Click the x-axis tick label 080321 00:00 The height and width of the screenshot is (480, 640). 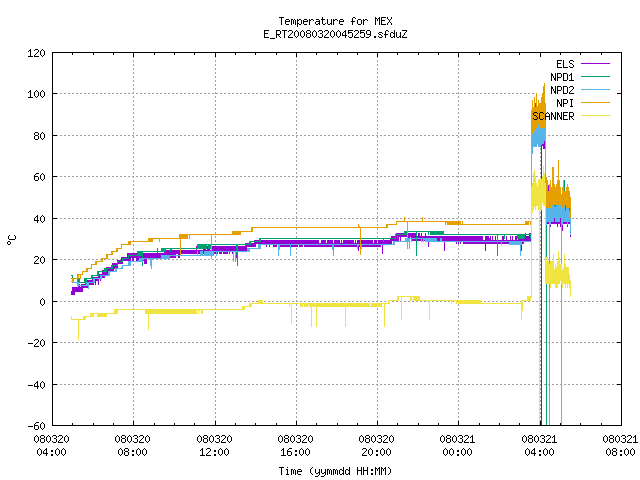point(458,446)
